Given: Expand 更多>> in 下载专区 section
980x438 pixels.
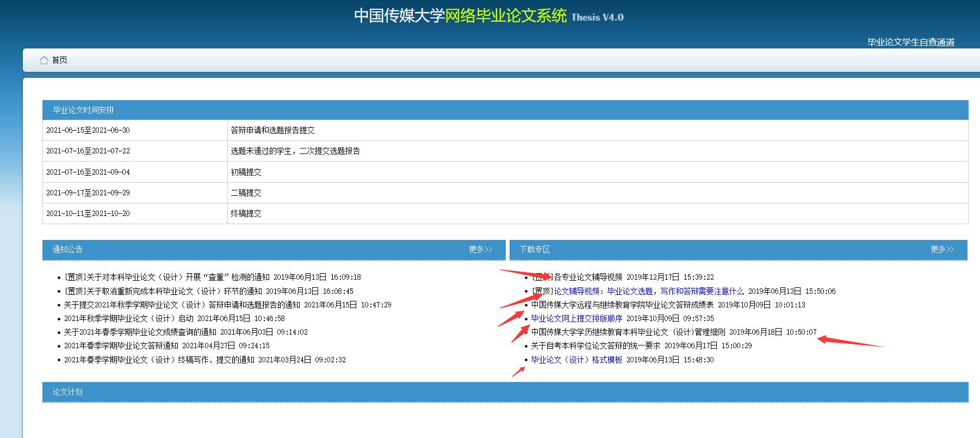Looking at the screenshot, I should click(942, 250).
